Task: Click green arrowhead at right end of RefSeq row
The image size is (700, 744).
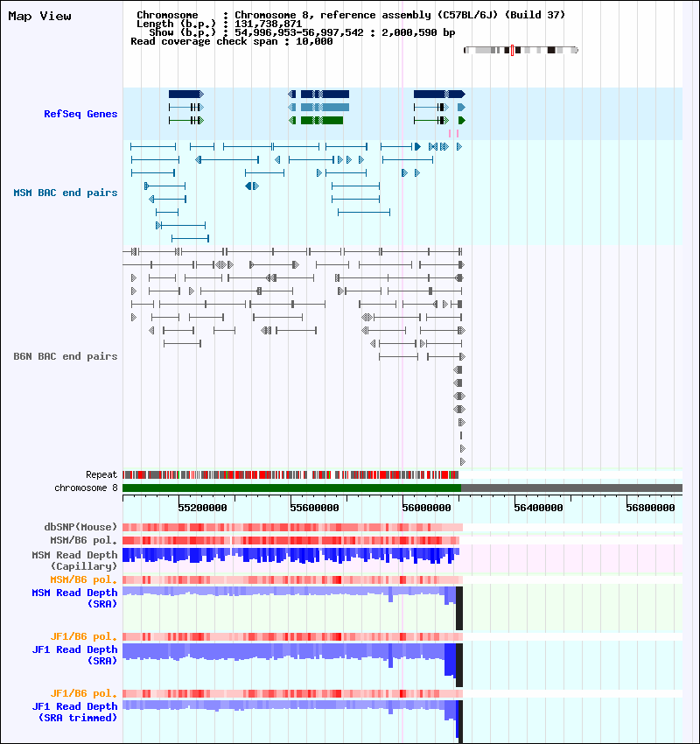Action: (x=461, y=121)
